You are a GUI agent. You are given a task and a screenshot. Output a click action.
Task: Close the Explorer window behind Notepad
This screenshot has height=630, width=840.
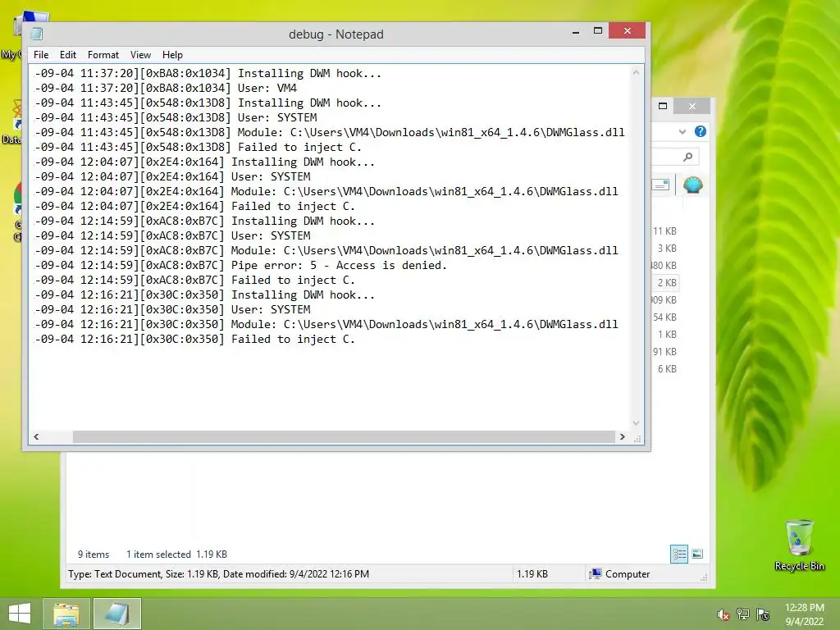(x=692, y=106)
